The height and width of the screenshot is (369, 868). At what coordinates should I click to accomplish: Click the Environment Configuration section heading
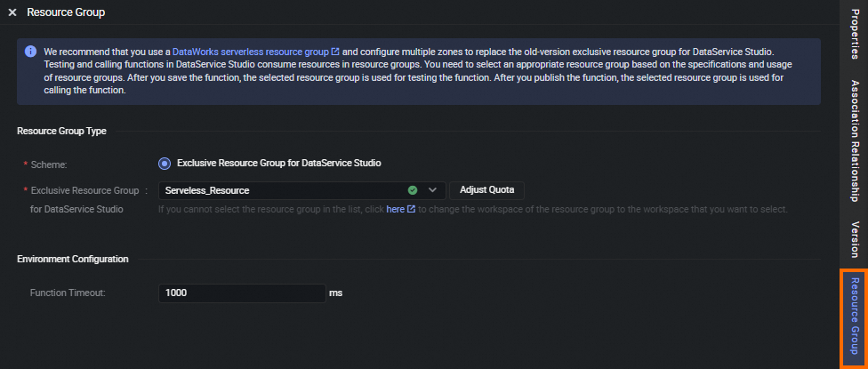point(73,259)
